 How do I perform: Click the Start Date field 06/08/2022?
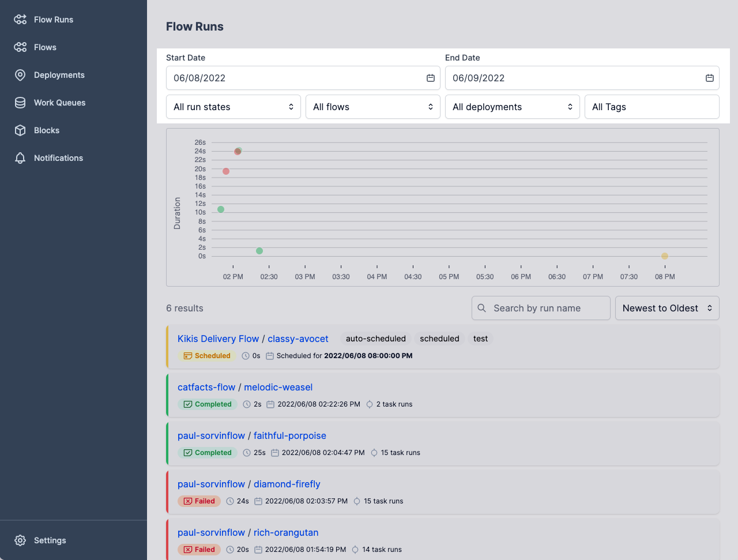click(x=303, y=78)
